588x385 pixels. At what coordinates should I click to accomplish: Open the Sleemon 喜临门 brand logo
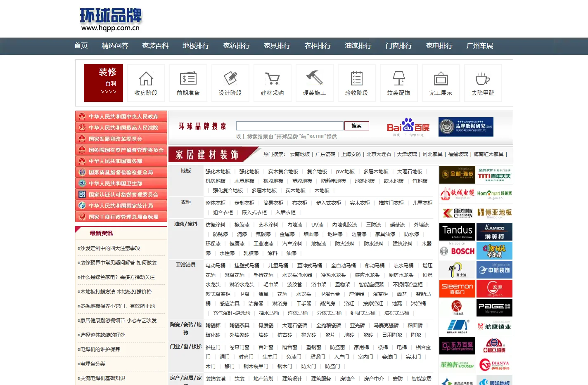[457, 288]
